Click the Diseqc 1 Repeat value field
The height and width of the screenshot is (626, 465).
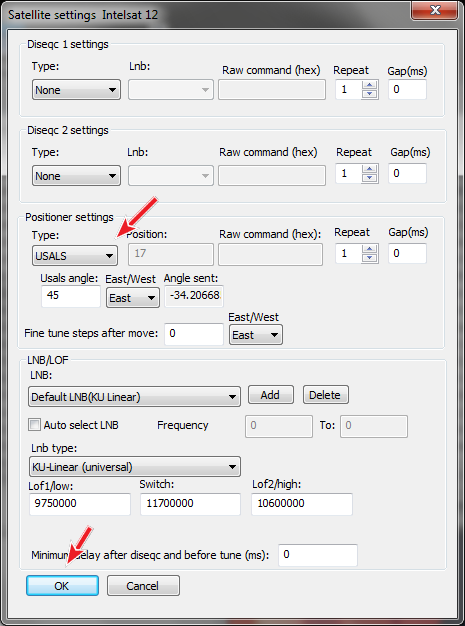[x=348, y=89]
